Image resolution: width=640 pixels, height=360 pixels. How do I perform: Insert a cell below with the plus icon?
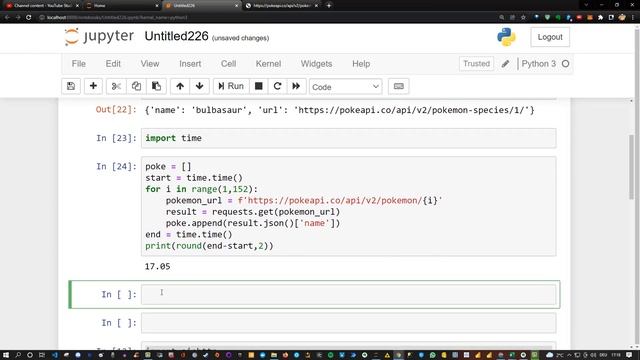tap(93, 86)
